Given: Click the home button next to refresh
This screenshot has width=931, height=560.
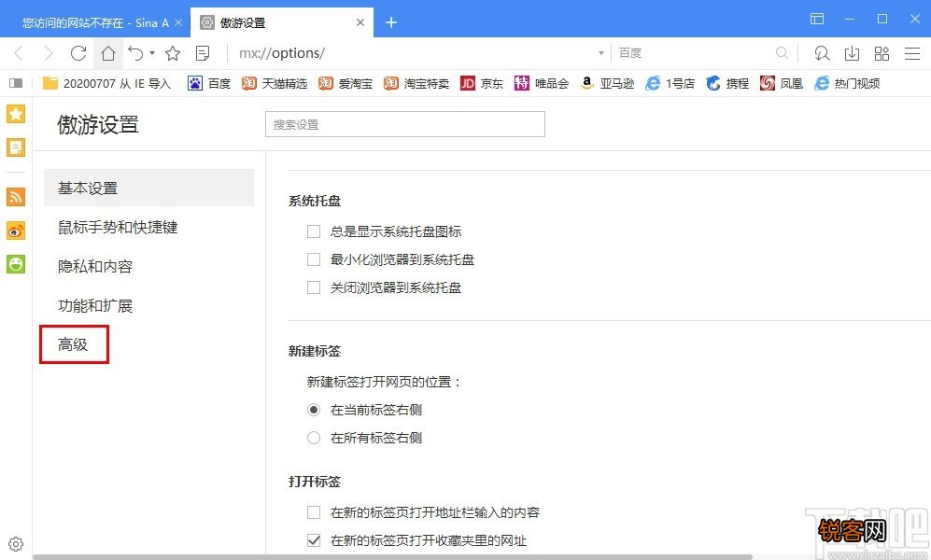Looking at the screenshot, I should [107, 53].
